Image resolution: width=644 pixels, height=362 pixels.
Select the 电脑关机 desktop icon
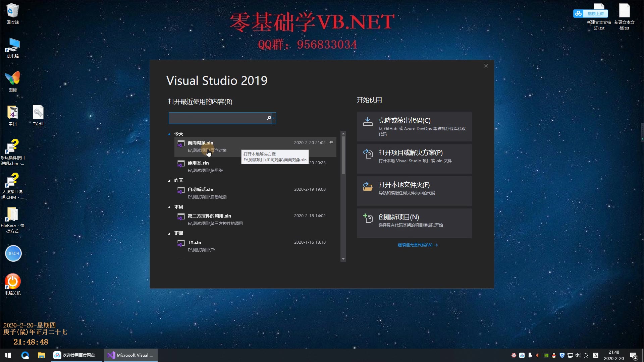pyautogui.click(x=13, y=284)
